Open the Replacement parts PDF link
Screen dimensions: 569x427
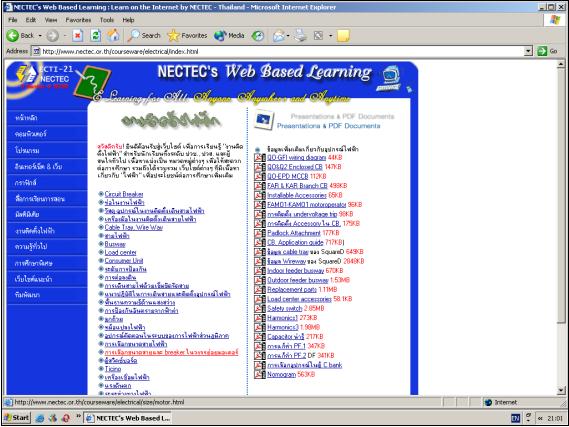tap(292, 290)
